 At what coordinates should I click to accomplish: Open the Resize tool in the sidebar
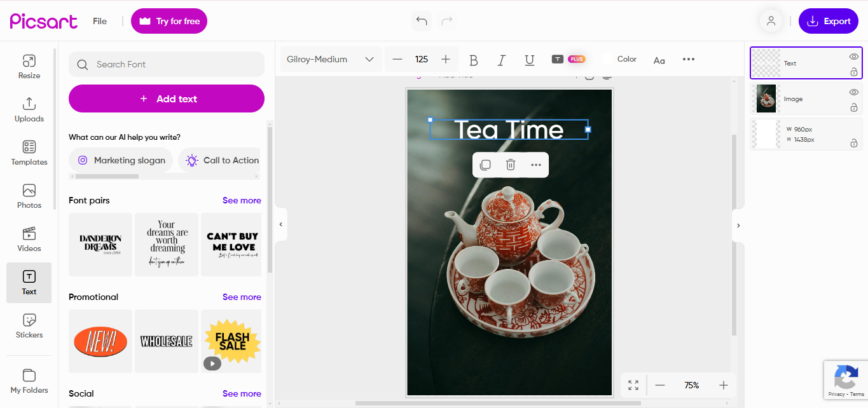point(29,67)
